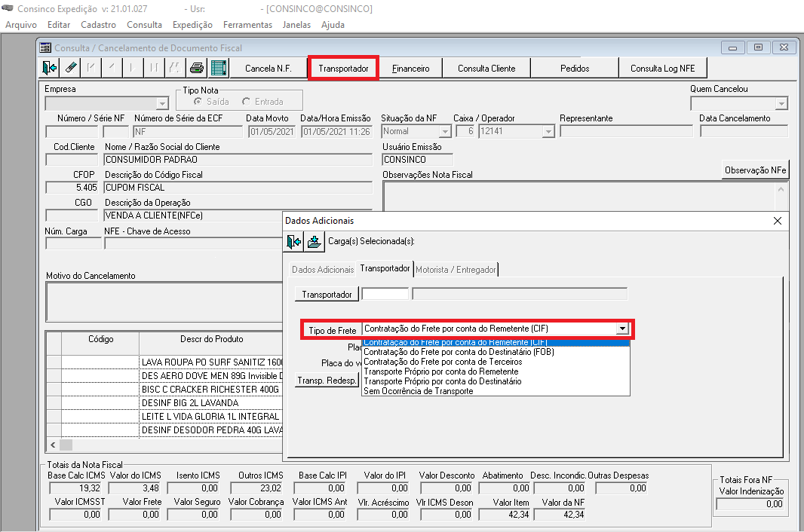Open the Empresa dropdown
The height and width of the screenshot is (532, 804).
163,104
